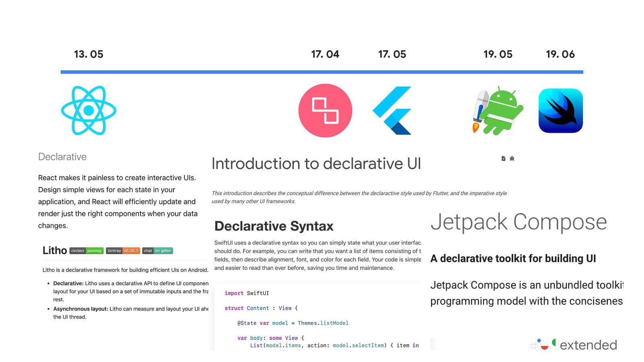This screenshot has width=644, height=362.
Task: Select the 13. 05 timeline date
Action: (89, 54)
